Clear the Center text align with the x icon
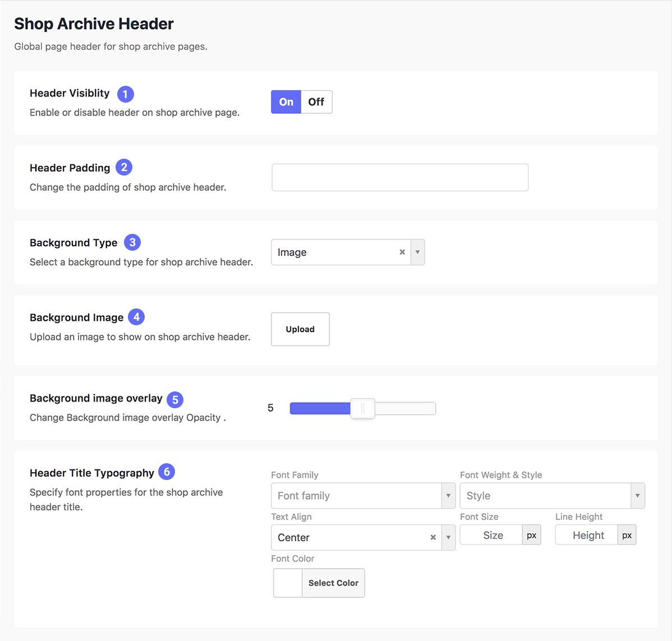Screen dimensions: 672x641 coord(433,537)
